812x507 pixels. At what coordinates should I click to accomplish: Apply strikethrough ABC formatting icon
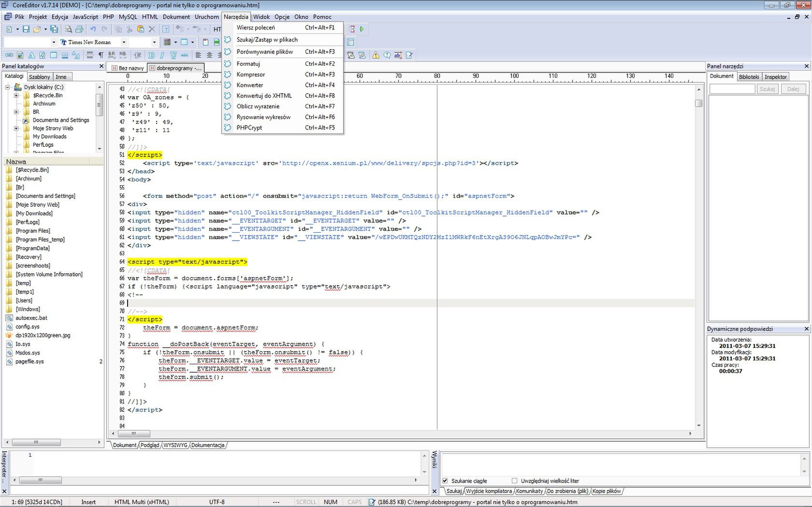point(184,55)
